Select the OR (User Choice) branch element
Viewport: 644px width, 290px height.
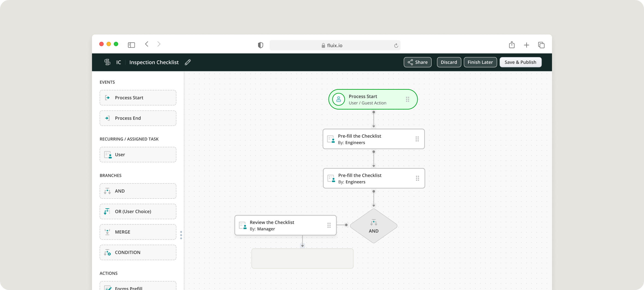(138, 212)
